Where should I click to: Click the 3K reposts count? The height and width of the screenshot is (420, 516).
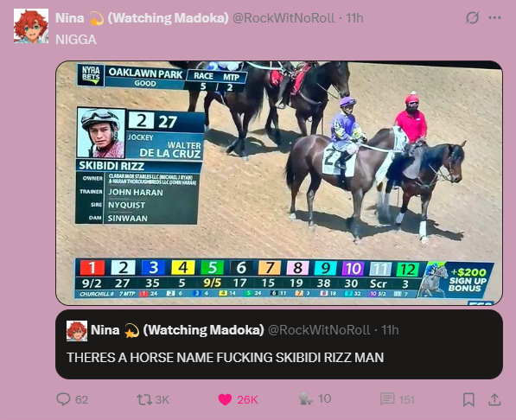(162, 399)
